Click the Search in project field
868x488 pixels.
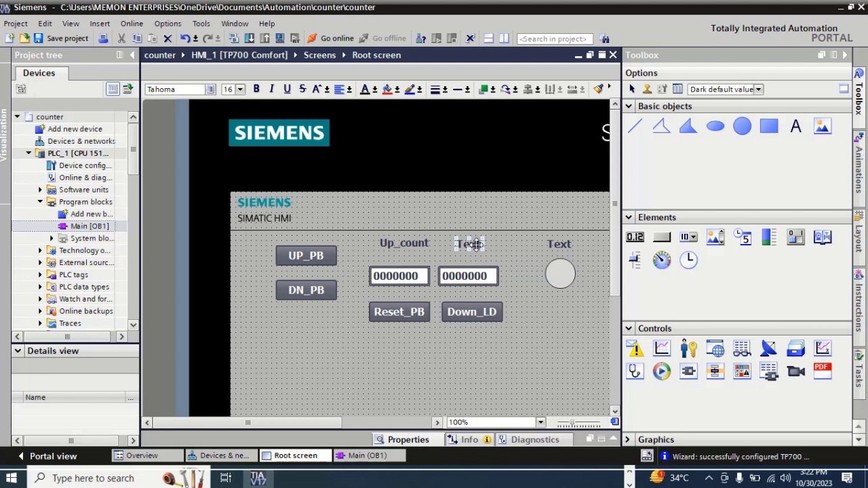tap(555, 39)
